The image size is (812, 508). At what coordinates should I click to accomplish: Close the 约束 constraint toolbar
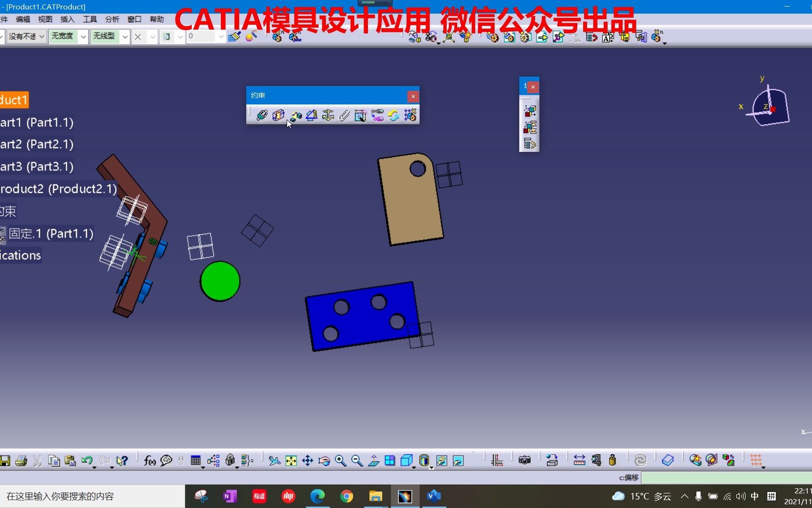413,96
